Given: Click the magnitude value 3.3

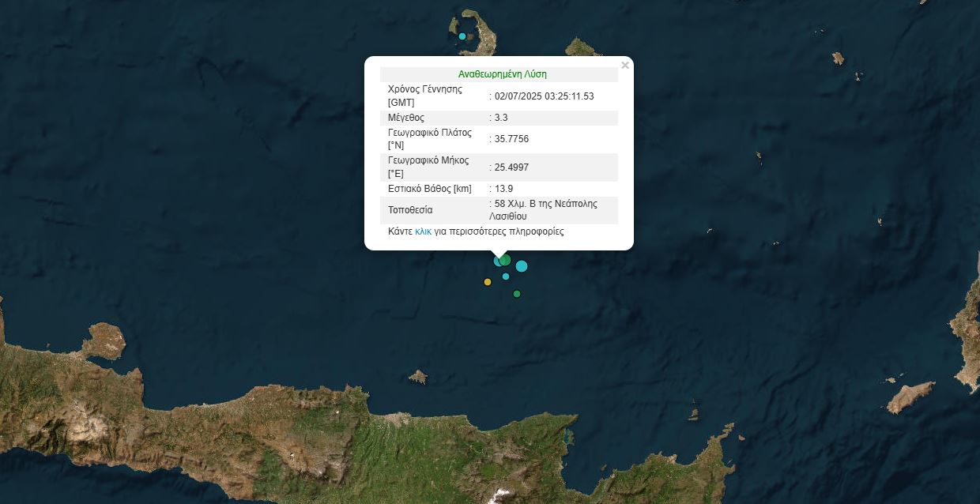Looking at the screenshot, I should tap(501, 118).
